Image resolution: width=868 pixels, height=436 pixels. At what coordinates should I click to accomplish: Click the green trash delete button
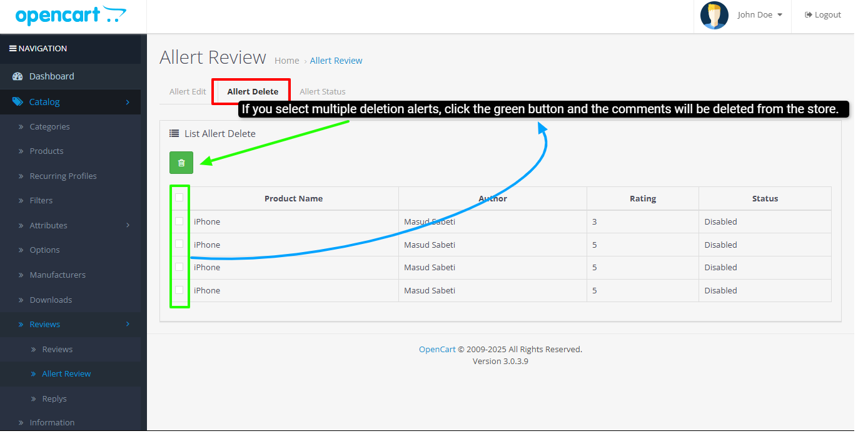[x=181, y=163]
